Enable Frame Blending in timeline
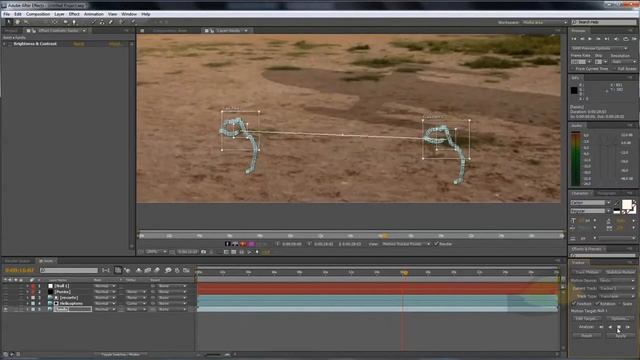Viewport: 640px width, 360px height. click(x=148, y=270)
